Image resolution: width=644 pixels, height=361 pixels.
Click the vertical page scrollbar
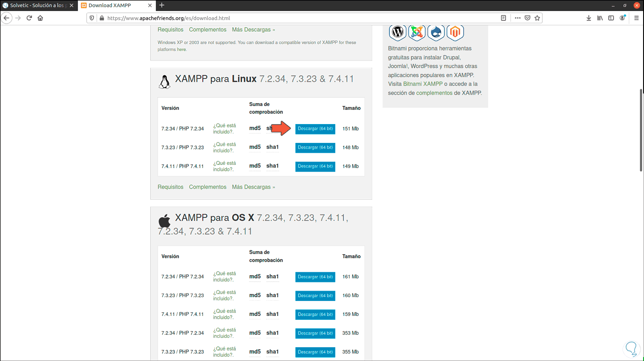coord(641,130)
